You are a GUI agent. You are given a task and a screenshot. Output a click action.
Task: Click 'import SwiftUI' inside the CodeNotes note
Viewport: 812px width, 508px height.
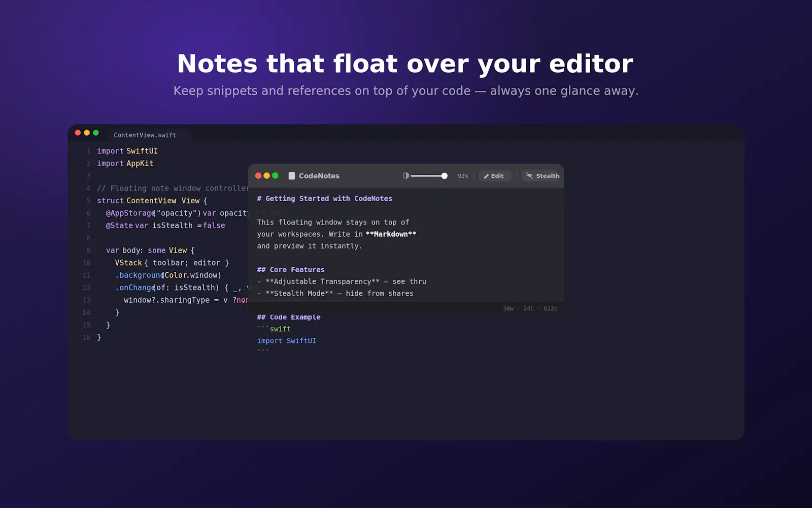point(287,341)
